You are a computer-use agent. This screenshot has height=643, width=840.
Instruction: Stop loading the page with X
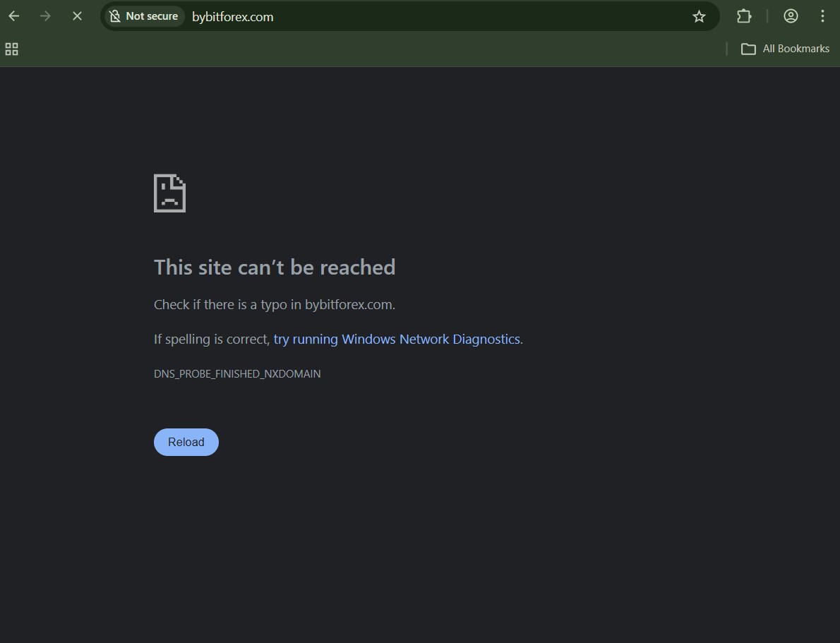click(77, 16)
